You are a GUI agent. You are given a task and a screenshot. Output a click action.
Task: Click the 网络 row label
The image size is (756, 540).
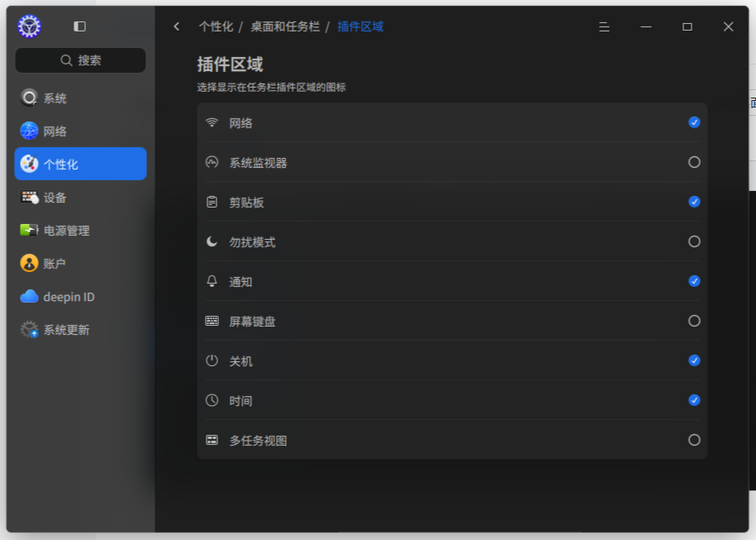(240, 123)
